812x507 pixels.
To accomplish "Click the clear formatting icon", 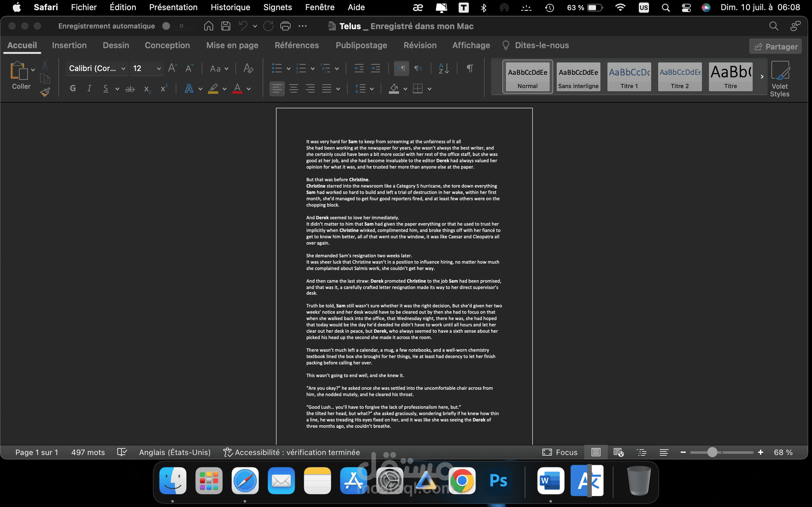I will pyautogui.click(x=248, y=68).
